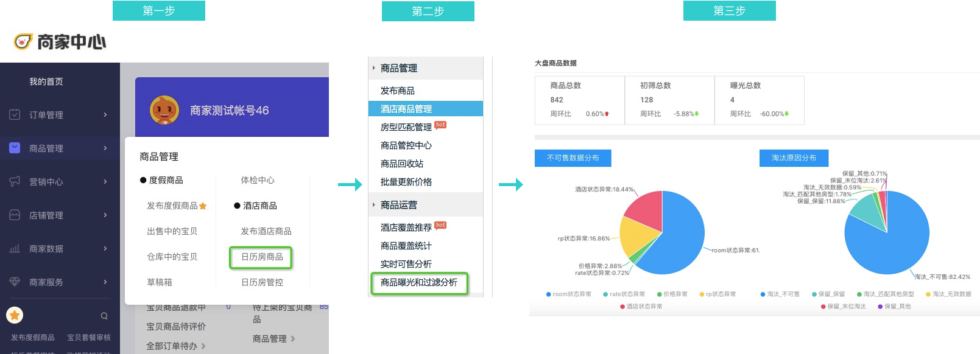
Task: Click 体检中心 in the flyout
Action: tap(258, 180)
